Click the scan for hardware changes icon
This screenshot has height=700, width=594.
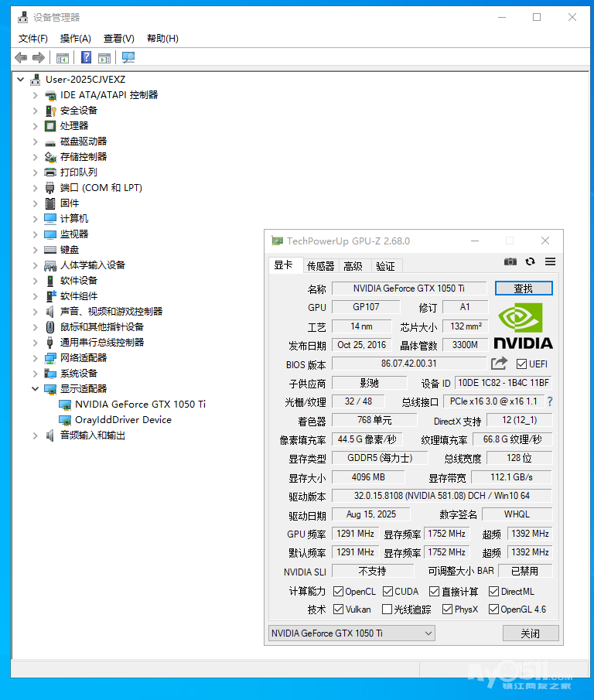pos(128,58)
